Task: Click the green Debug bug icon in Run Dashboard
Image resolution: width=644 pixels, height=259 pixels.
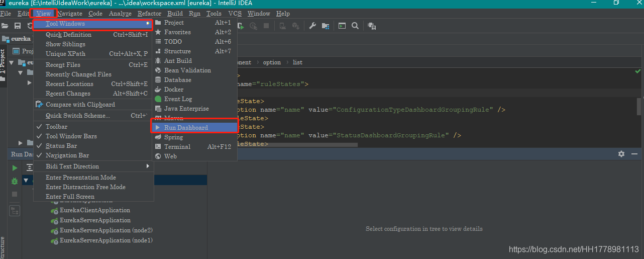Action: click(15, 181)
